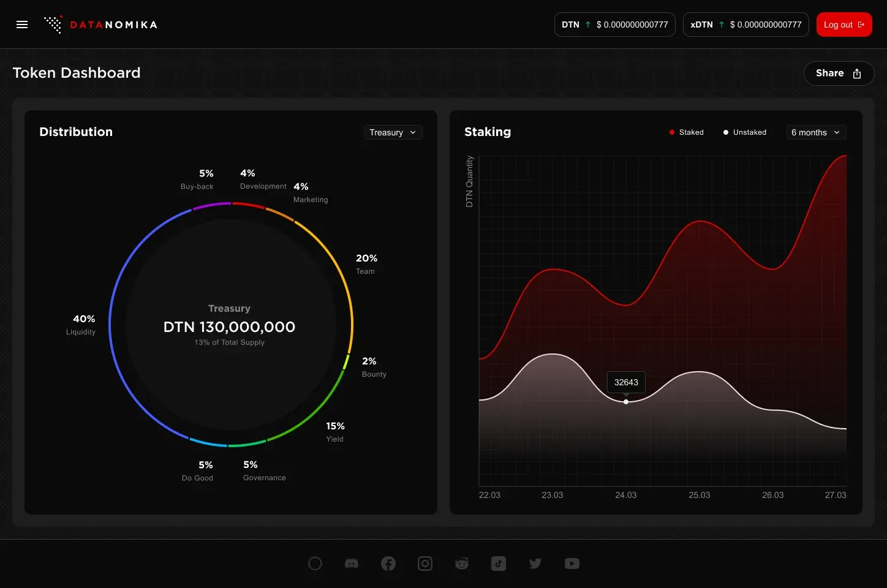This screenshot has width=887, height=588.
Task: Click the DTN price pill
Action: pyautogui.click(x=615, y=24)
